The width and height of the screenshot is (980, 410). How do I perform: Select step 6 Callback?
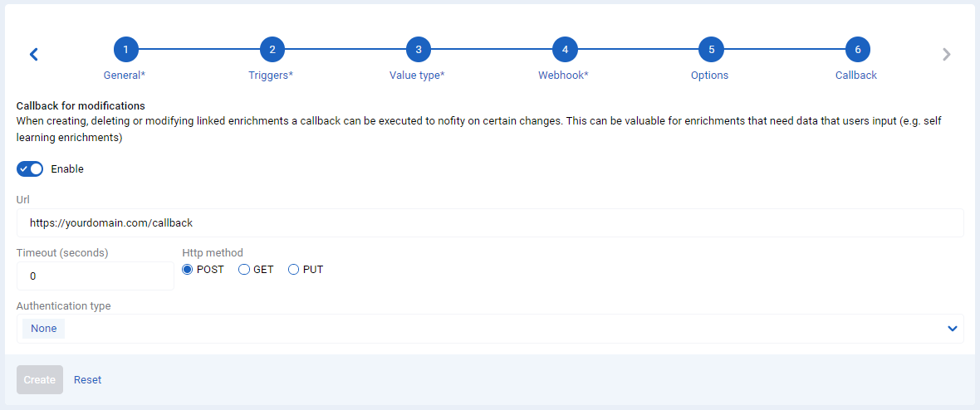[x=857, y=50]
